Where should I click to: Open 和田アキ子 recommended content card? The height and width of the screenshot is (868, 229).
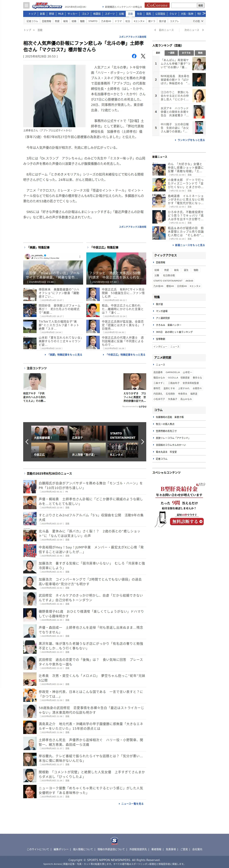point(35,388)
